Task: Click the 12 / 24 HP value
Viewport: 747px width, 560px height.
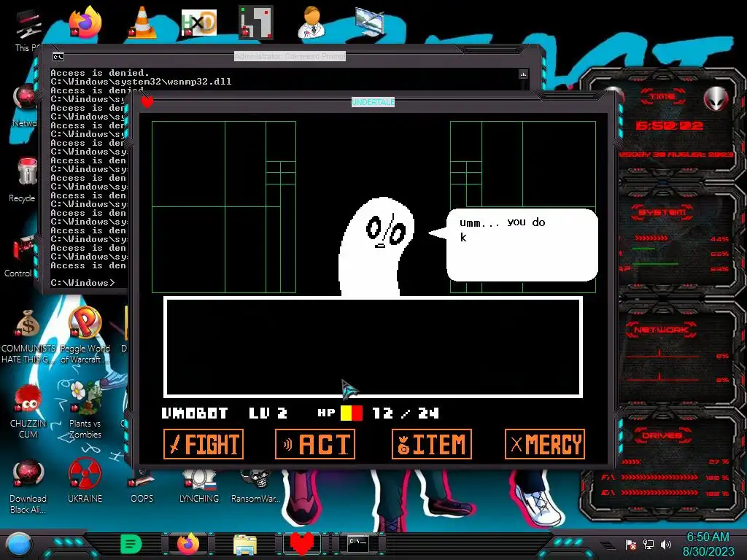Action: point(406,413)
